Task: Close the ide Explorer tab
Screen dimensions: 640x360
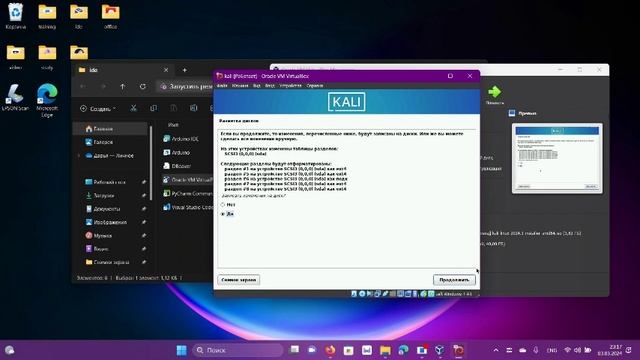Action: tap(166, 70)
